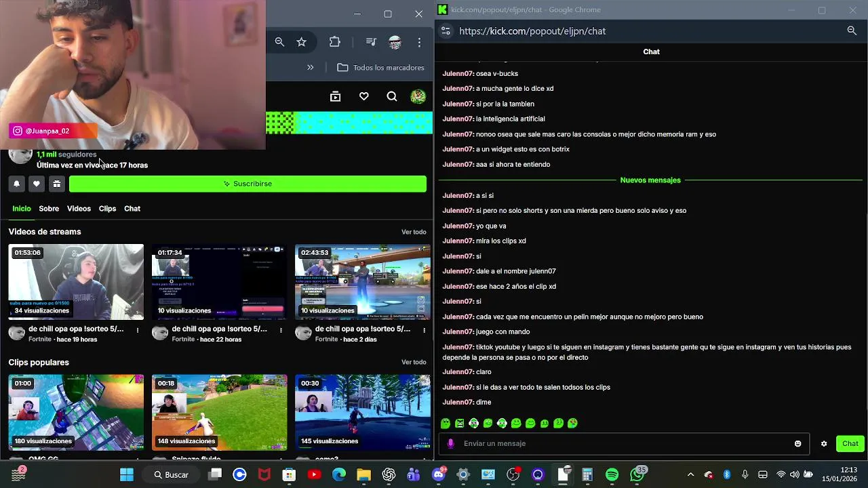Open the 01:17:34 stream video thumbnail

(x=219, y=282)
